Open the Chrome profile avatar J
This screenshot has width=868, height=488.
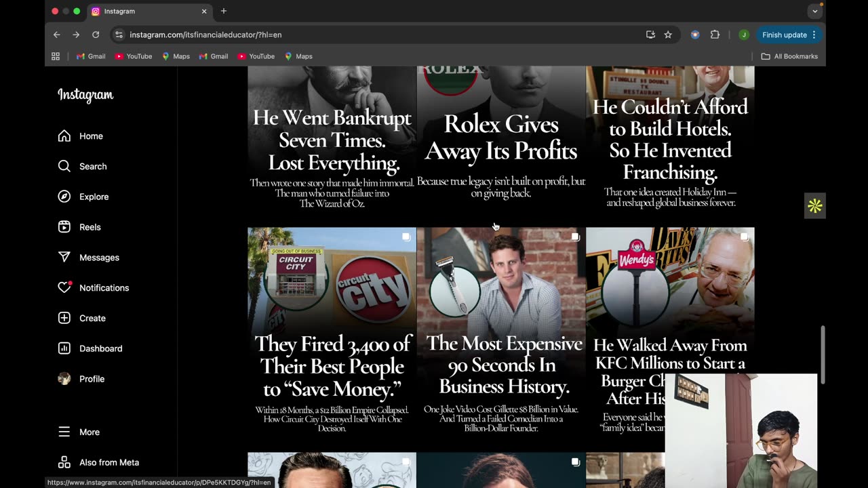[744, 35]
